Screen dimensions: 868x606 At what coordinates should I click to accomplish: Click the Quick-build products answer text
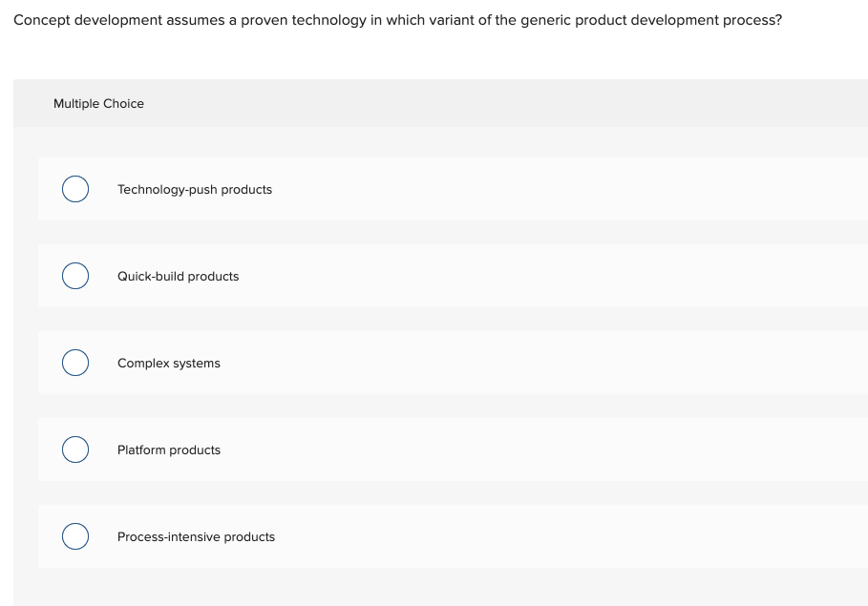click(x=178, y=276)
